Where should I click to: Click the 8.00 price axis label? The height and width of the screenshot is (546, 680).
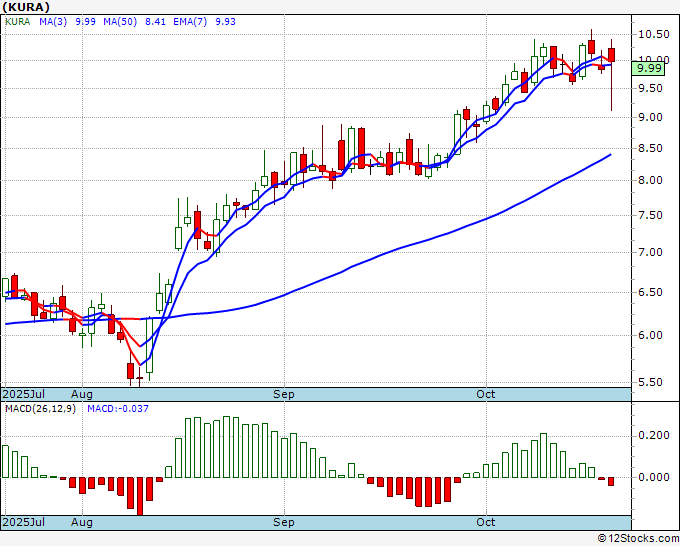(650, 180)
